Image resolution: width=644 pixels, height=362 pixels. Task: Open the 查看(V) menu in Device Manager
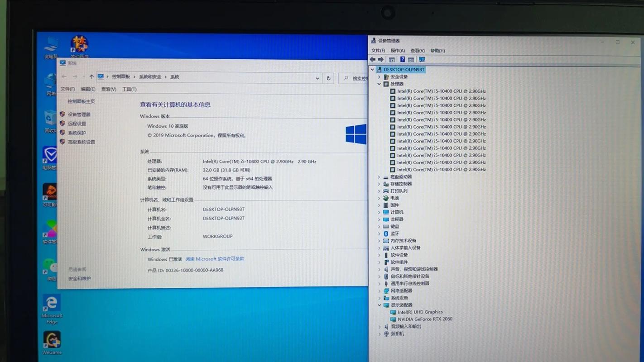(417, 50)
